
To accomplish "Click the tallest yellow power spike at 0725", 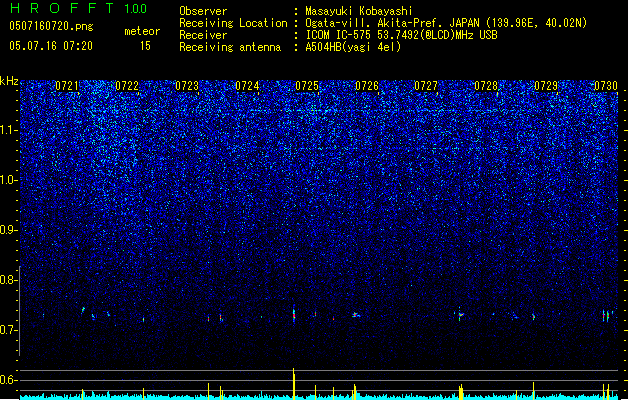I will (294, 384).
